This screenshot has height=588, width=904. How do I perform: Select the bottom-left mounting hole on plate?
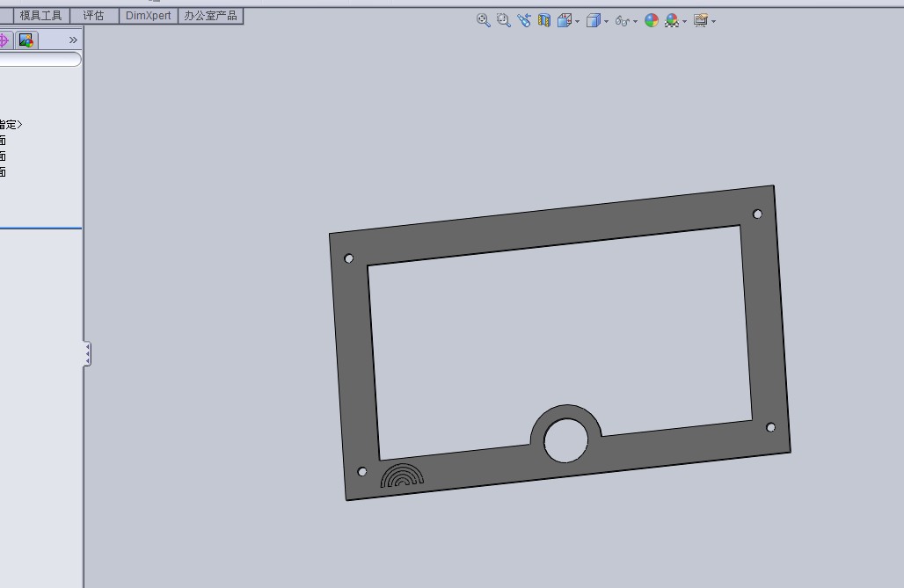(x=362, y=472)
